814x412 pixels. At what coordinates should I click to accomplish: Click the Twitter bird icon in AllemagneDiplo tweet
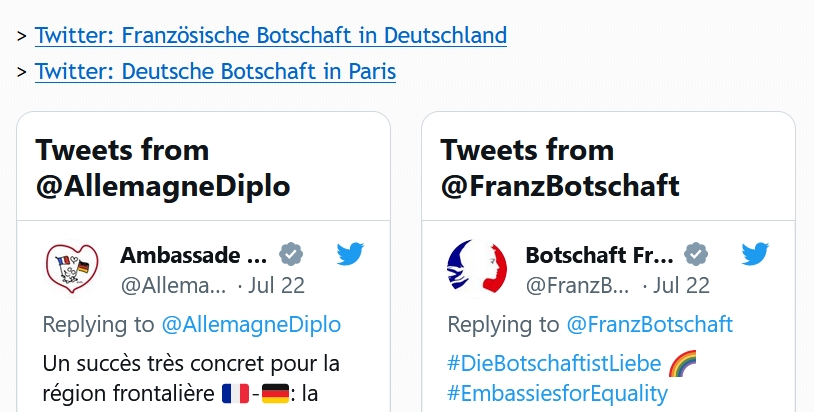[350, 254]
